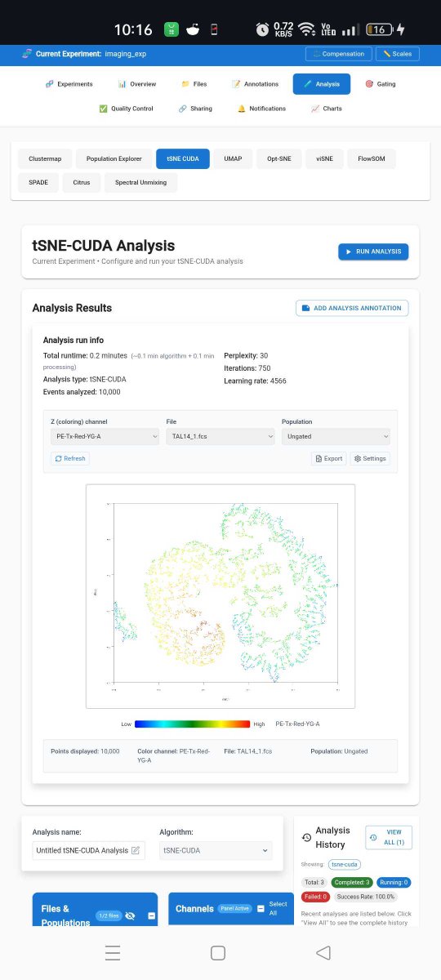The image size is (441, 980).
Task: Select the Analysis tab
Action: pyautogui.click(x=322, y=84)
